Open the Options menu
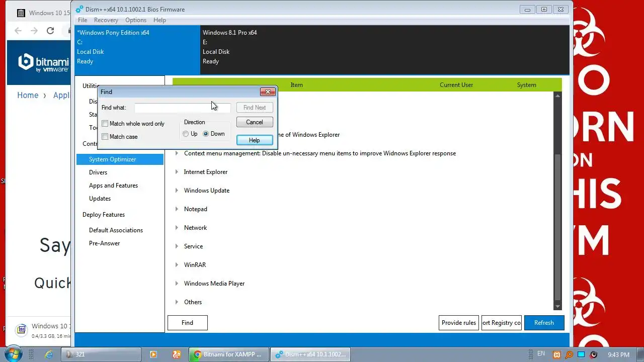Viewport: 644px width, 362px height. tap(136, 20)
